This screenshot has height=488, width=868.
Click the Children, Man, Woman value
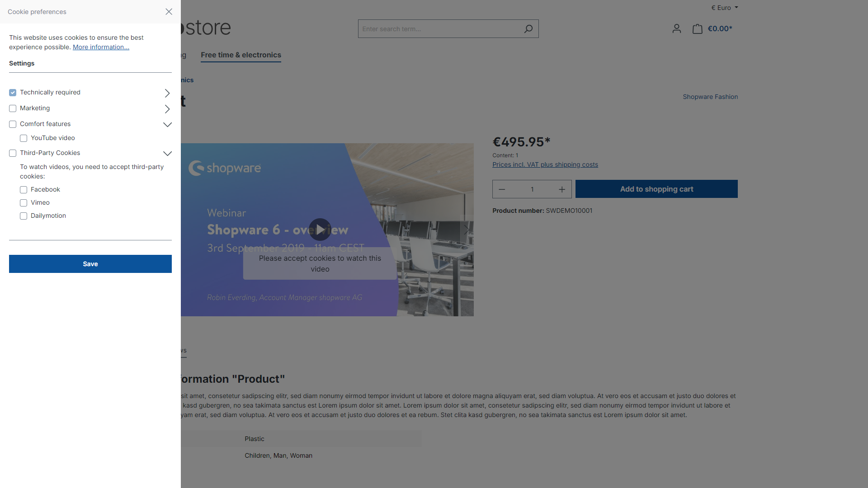point(278,455)
